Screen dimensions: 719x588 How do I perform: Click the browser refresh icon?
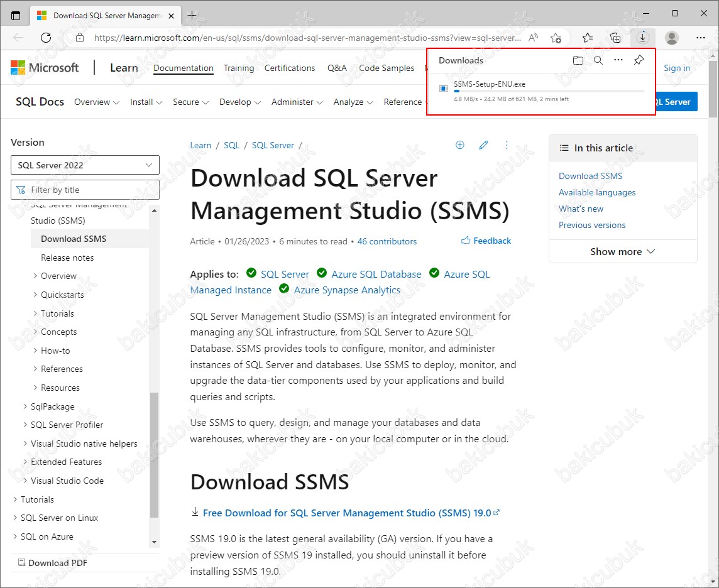46,38
